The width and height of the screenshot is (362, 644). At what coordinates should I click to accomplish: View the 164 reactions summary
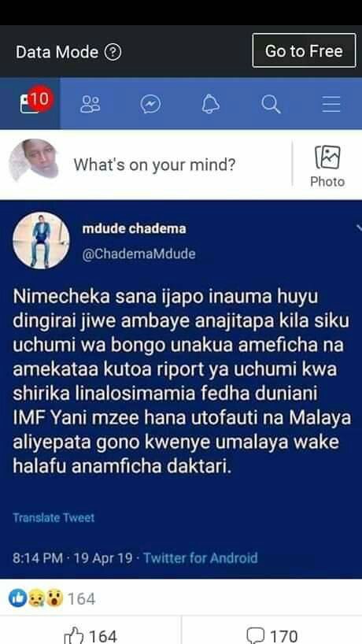point(52,599)
